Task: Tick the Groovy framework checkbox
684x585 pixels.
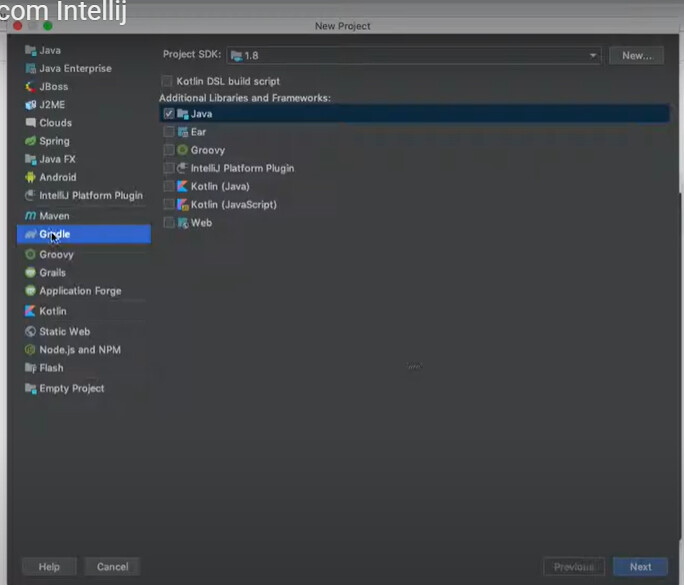Action: [x=169, y=150]
